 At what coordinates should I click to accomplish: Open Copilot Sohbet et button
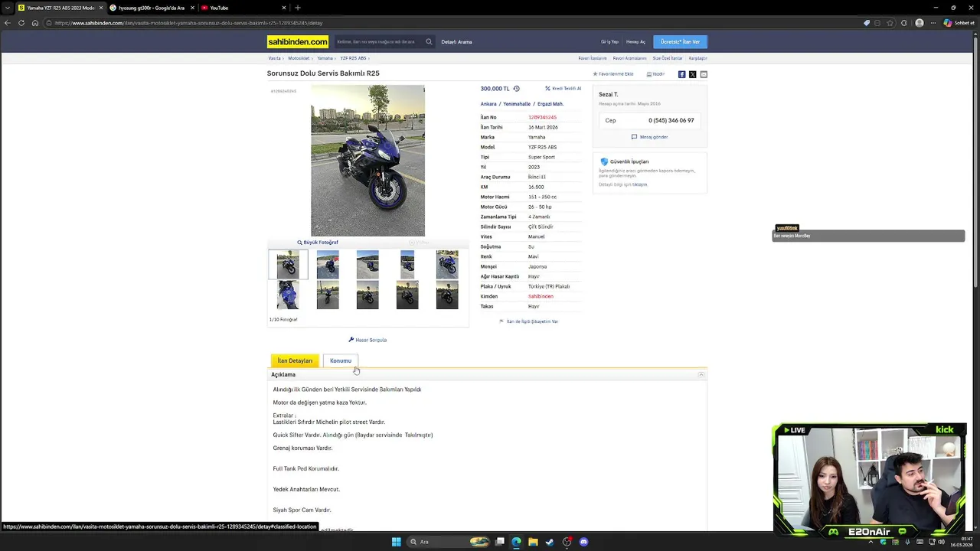click(958, 23)
